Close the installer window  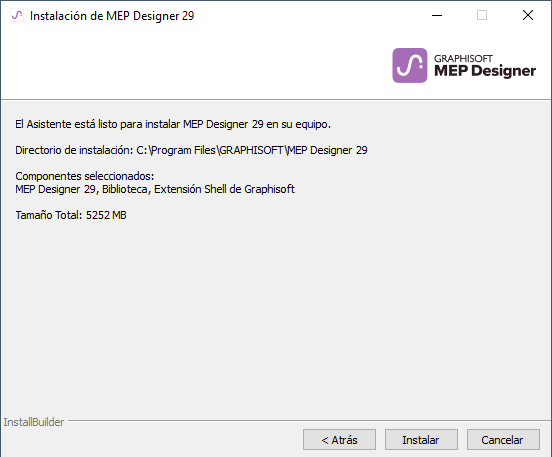tap(528, 15)
